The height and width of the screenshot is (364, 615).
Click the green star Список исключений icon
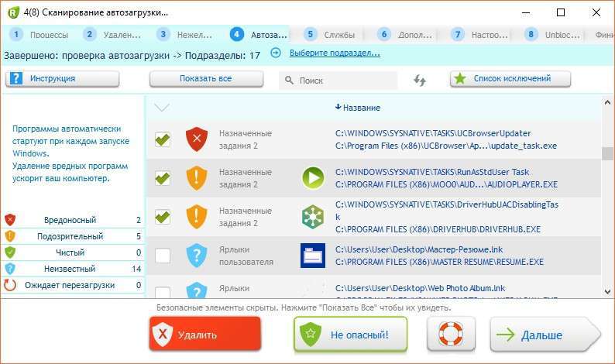459,79
